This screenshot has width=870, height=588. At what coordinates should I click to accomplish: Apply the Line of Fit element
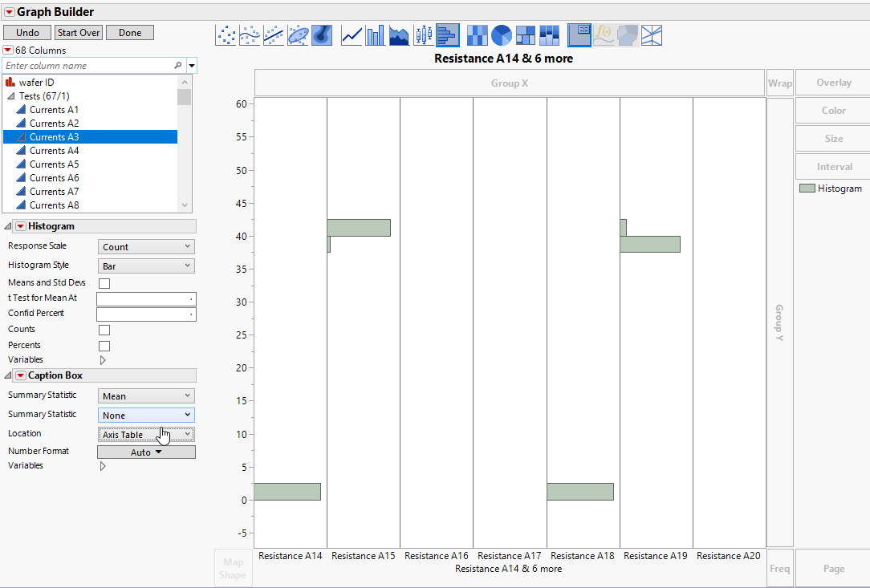pyautogui.click(x=274, y=34)
